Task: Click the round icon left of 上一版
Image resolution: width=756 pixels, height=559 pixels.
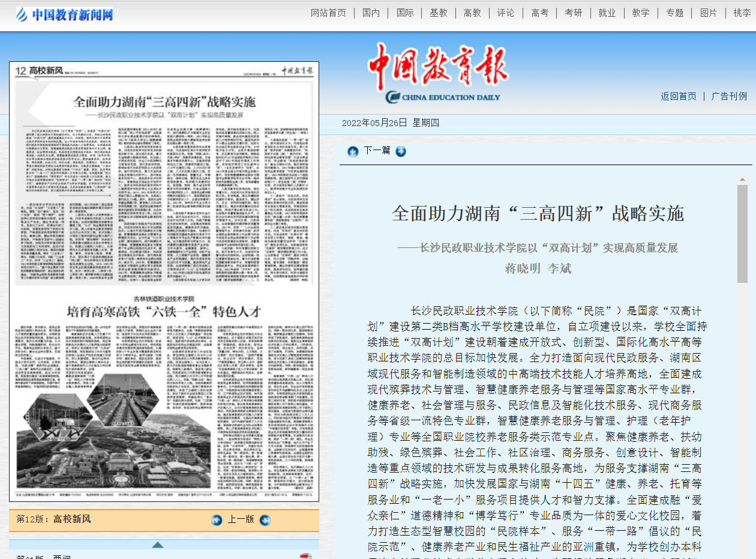Action: tap(217, 520)
